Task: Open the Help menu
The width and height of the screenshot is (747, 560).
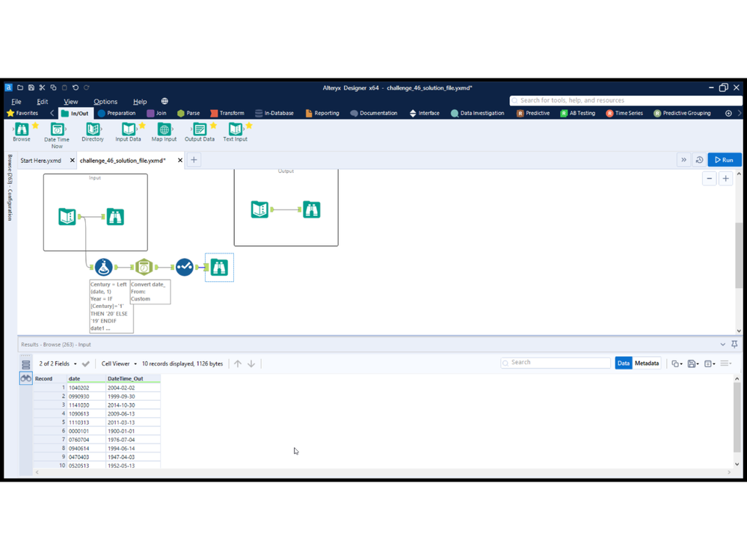Action: [x=140, y=102]
